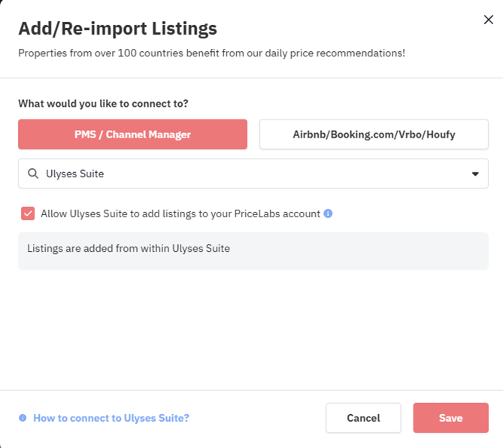Close the Add/Re-import Listings dialog
Screen dimensions: 503x448
pos(488,20)
